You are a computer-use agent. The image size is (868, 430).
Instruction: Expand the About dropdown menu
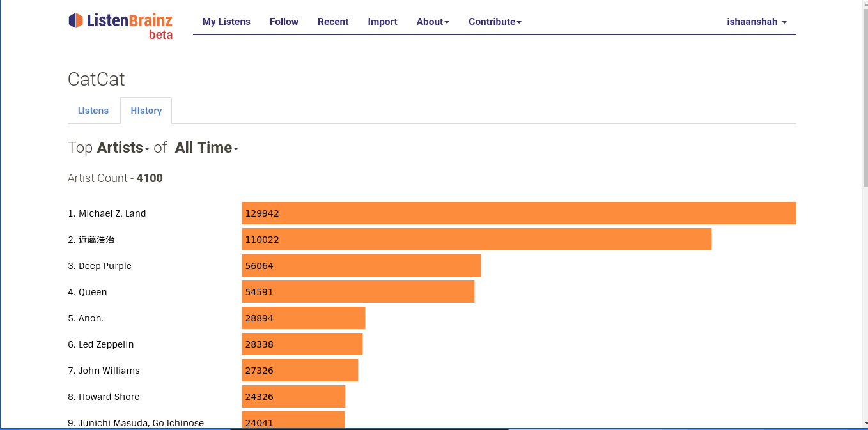433,22
